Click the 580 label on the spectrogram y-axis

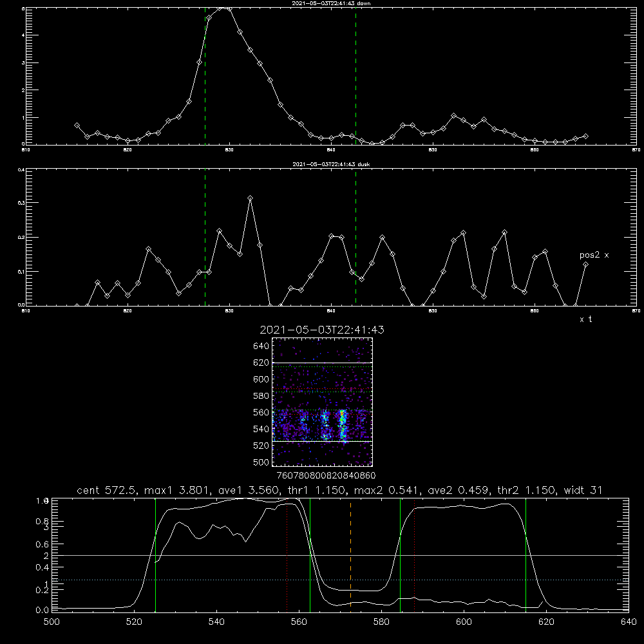(261, 396)
